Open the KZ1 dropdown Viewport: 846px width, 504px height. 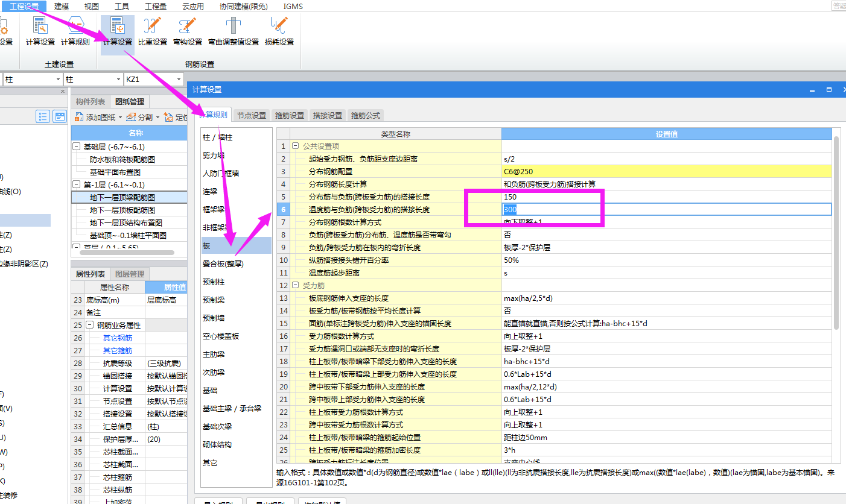tap(179, 80)
